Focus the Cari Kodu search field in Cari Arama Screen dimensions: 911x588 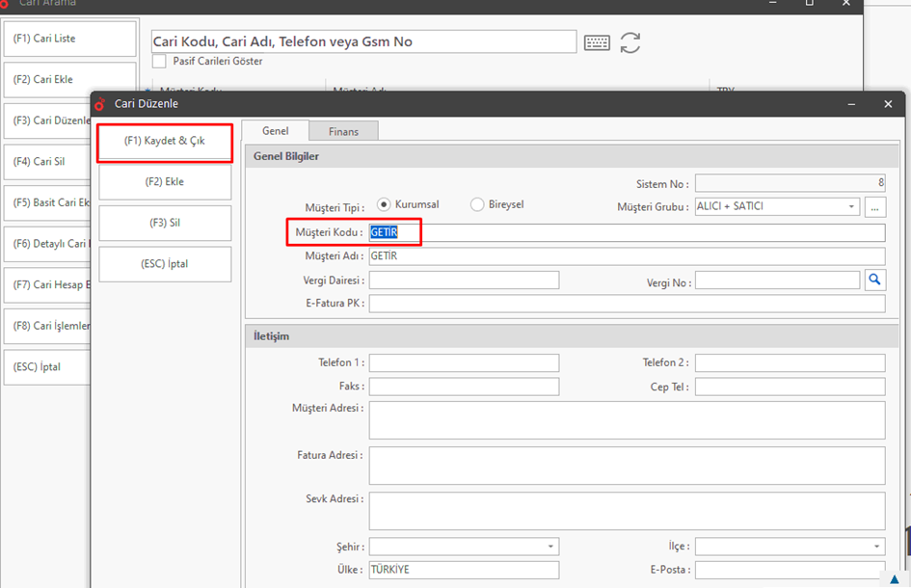pos(363,41)
